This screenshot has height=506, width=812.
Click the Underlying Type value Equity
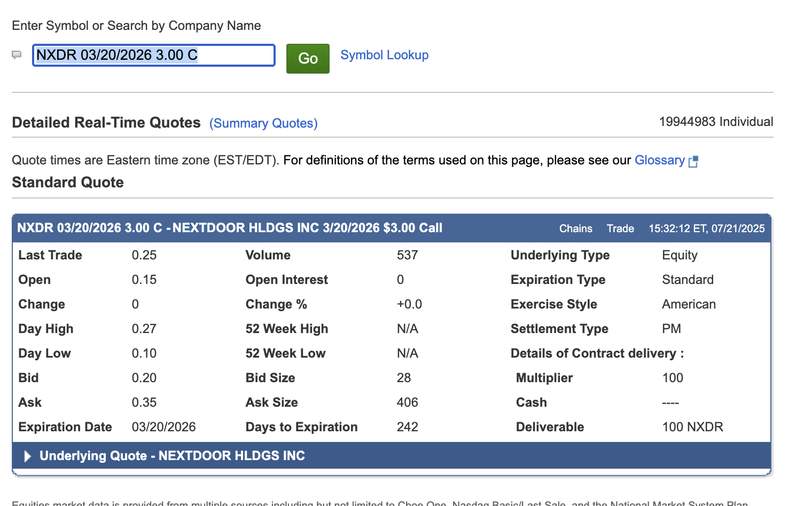[x=680, y=256]
